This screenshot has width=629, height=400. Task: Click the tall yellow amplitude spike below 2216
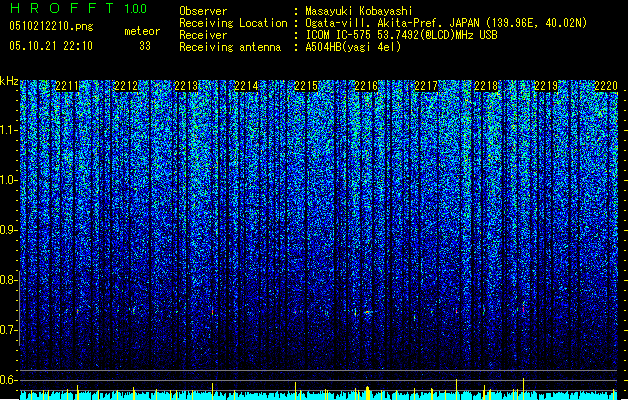368,392
